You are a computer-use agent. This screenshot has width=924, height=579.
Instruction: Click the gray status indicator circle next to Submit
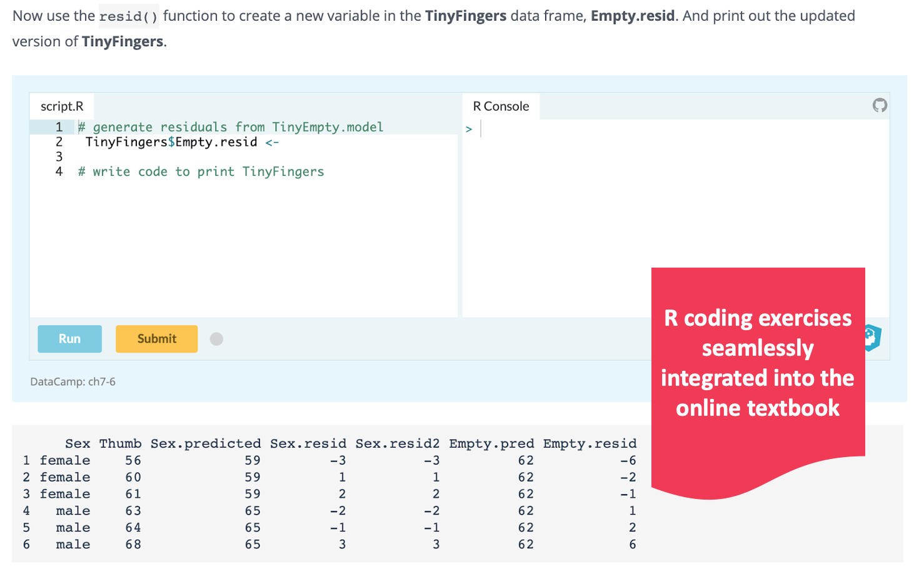click(x=216, y=339)
